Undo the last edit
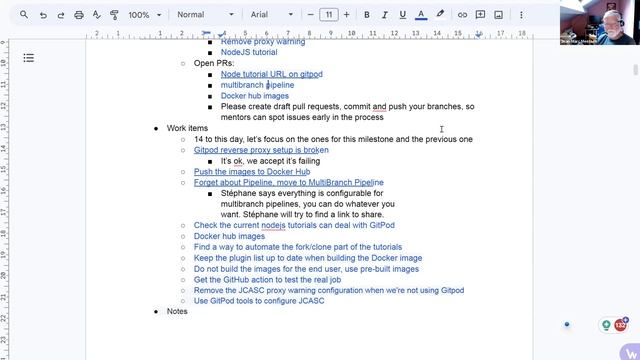640x360 pixels. click(x=43, y=15)
